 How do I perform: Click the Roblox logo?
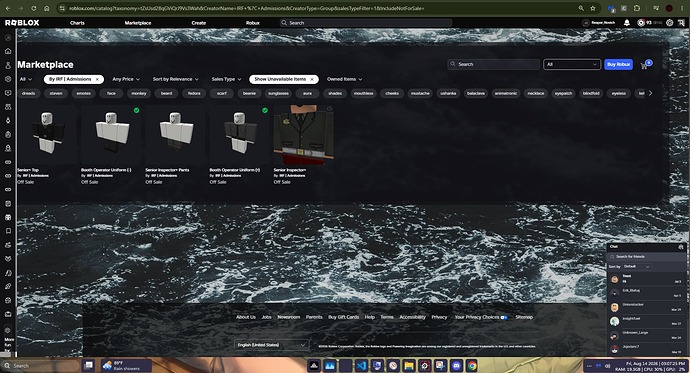[22, 22]
